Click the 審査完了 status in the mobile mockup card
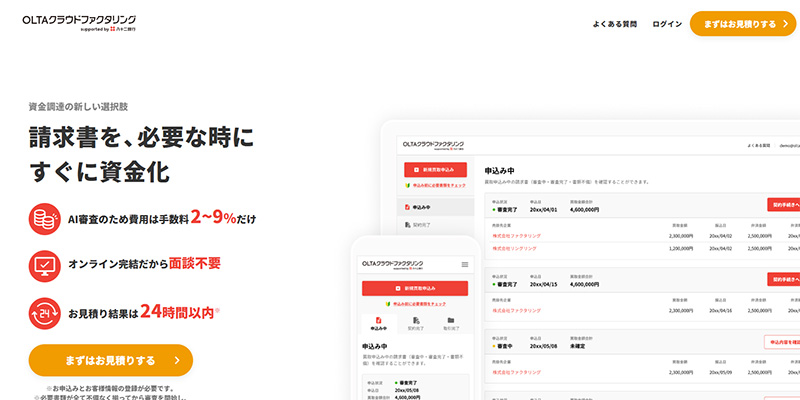800x400 pixels. pos(406,382)
